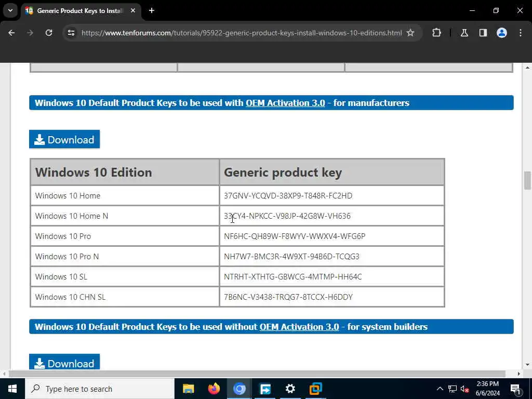Click the scroll down arrow of page
This screenshot has height=399, width=532.
(x=527, y=365)
